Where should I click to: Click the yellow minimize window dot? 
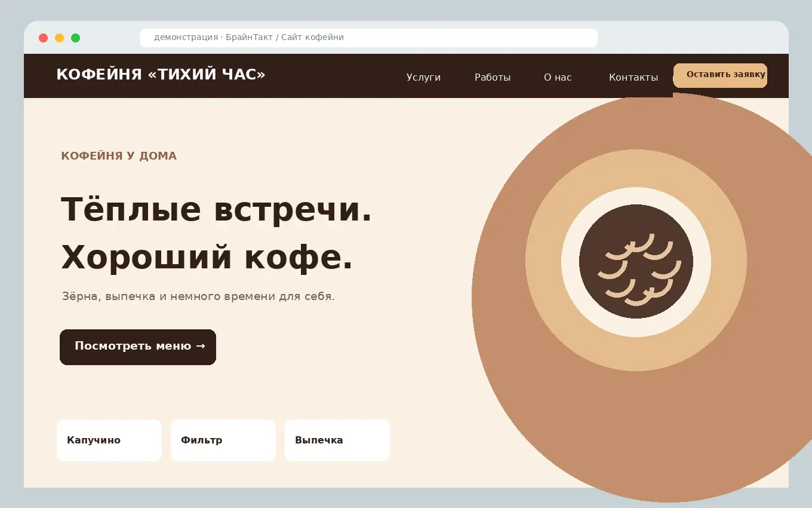point(60,38)
